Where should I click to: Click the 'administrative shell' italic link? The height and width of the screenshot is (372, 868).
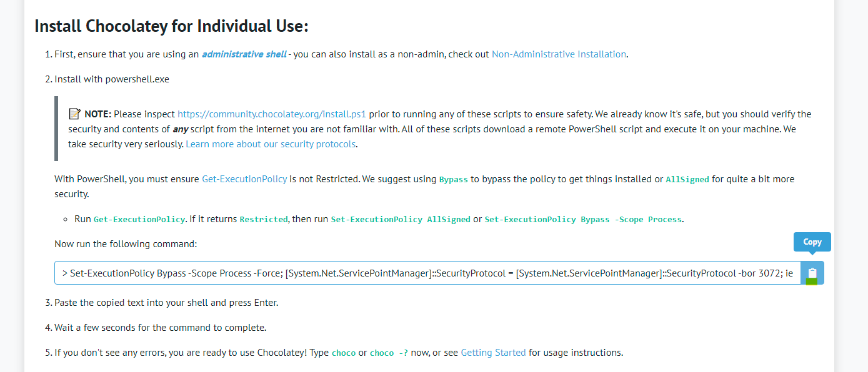click(244, 54)
